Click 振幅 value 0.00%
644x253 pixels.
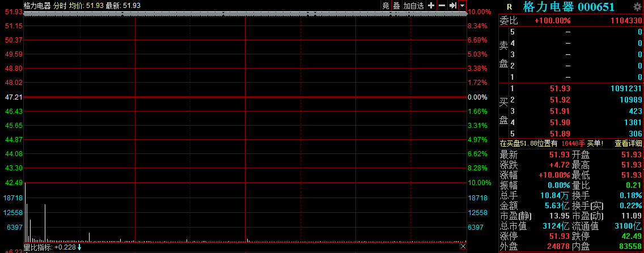[x=558, y=185]
